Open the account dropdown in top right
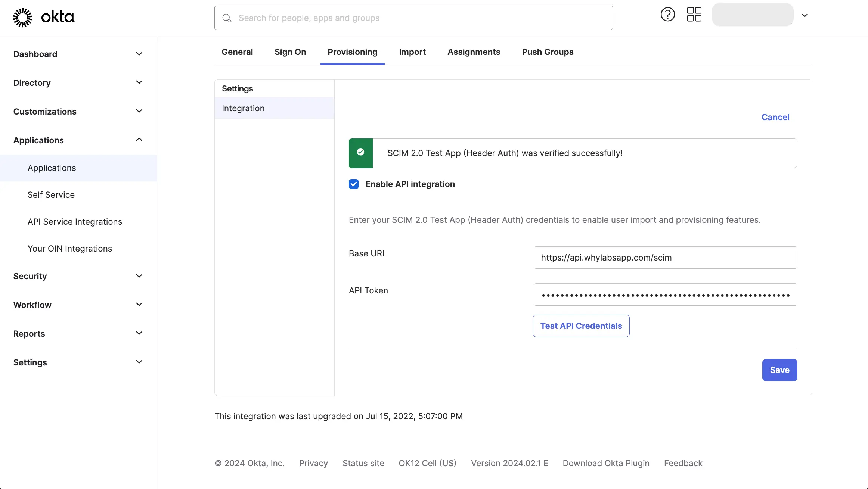868x489 pixels. coord(805,15)
